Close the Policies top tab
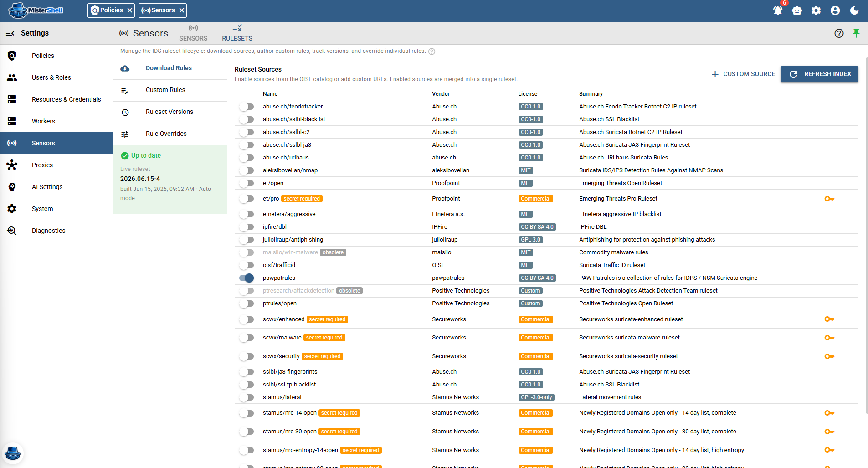 point(130,10)
